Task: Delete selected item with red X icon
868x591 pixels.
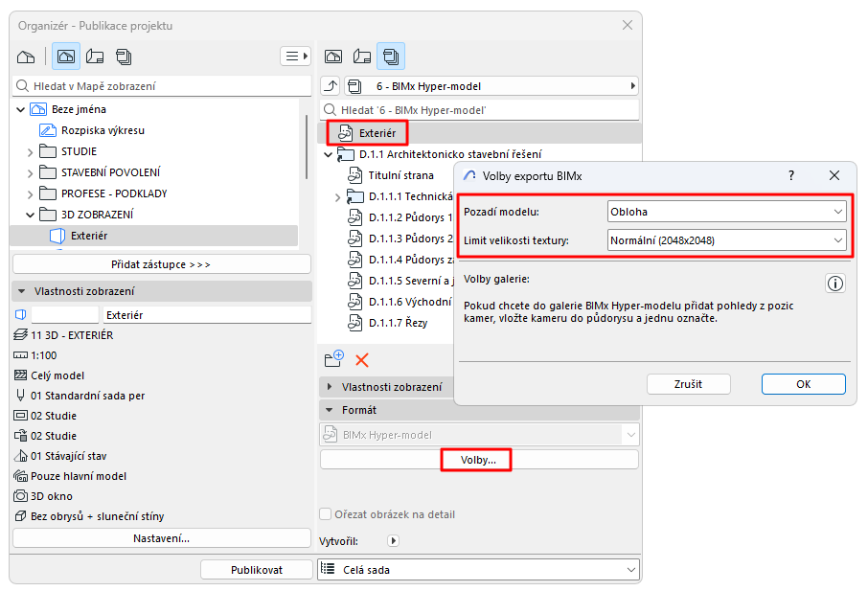Action: (362, 360)
